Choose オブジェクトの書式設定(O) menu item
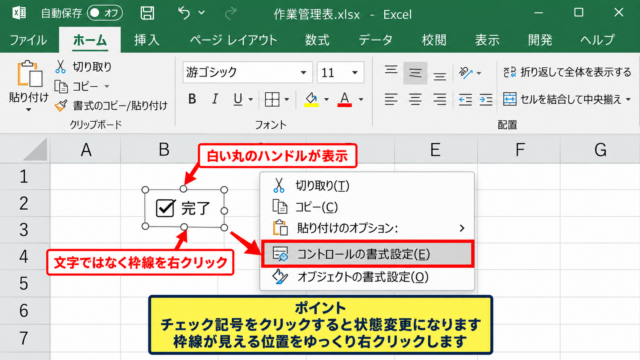Screen dimensions: 640x360 367,277
